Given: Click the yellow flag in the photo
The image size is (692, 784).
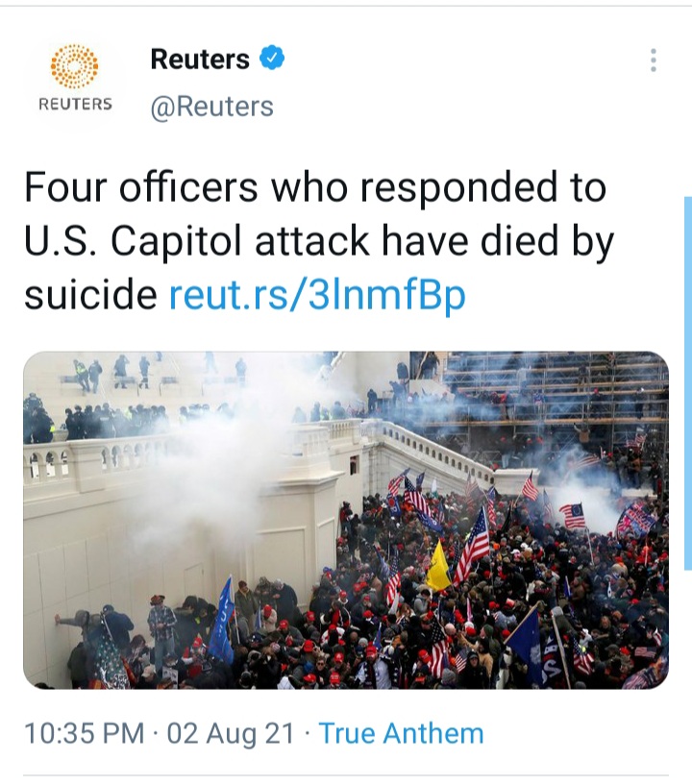Looking at the screenshot, I should click(x=438, y=567).
